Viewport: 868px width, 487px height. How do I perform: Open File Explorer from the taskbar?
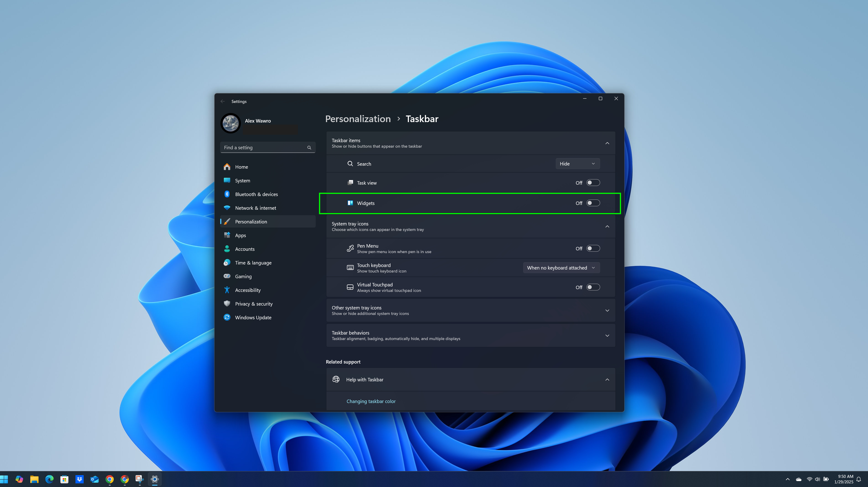[x=34, y=479]
